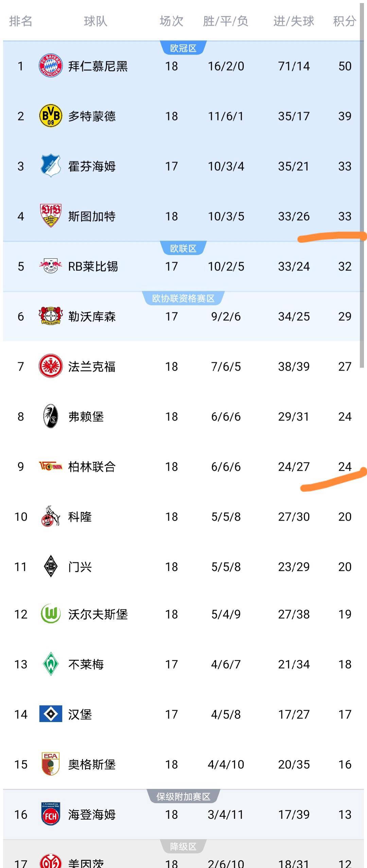Sort by the 积分 column header
Viewport: 367px width, 868px height.
pyautogui.click(x=344, y=21)
